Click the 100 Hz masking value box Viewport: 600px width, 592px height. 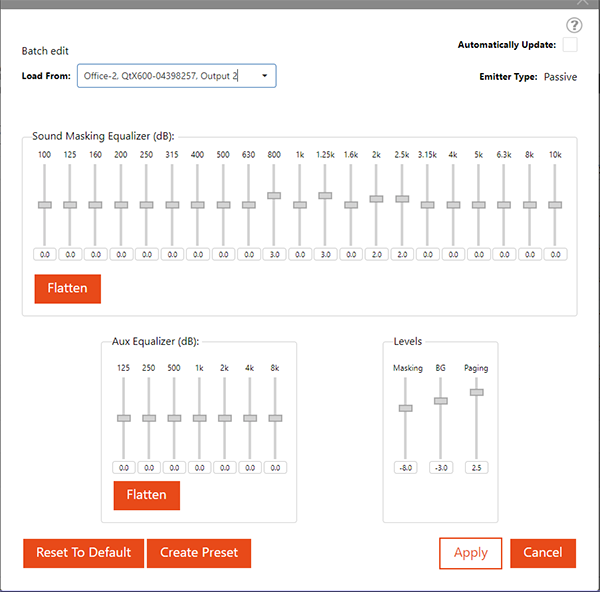point(45,254)
